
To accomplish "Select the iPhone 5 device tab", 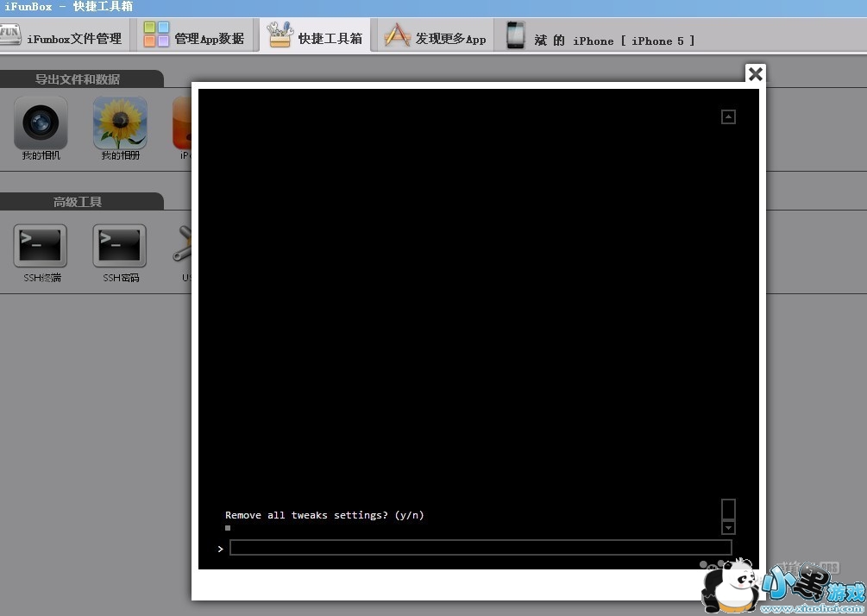I will click(x=600, y=35).
